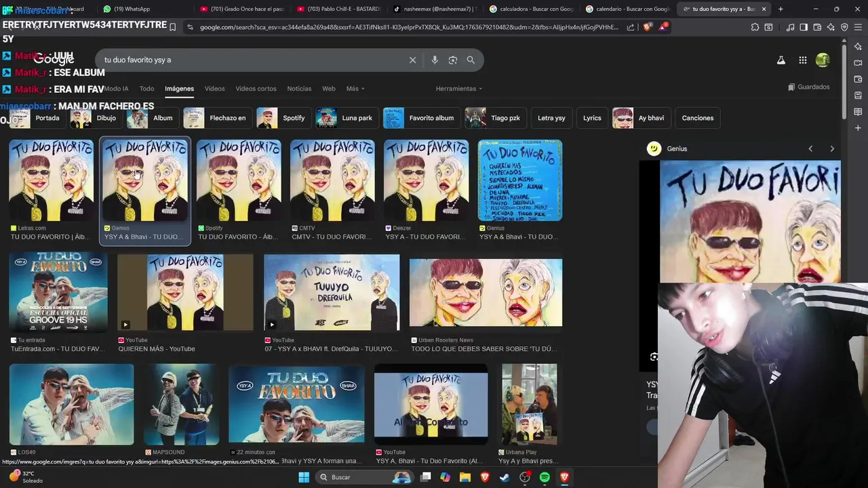Click the magnifying glass search button
The width and height of the screenshot is (868, 488).
tap(471, 60)
